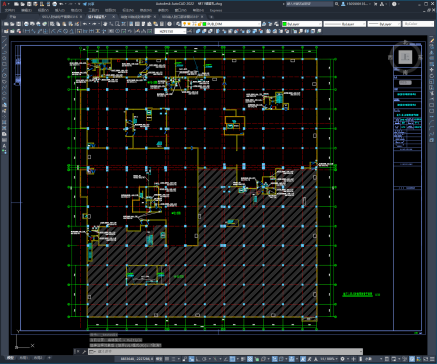The height and width of the screenshot is (364, 437).
Task: Toggle Snap mode in status bar
Action: (x=174, y=359)
